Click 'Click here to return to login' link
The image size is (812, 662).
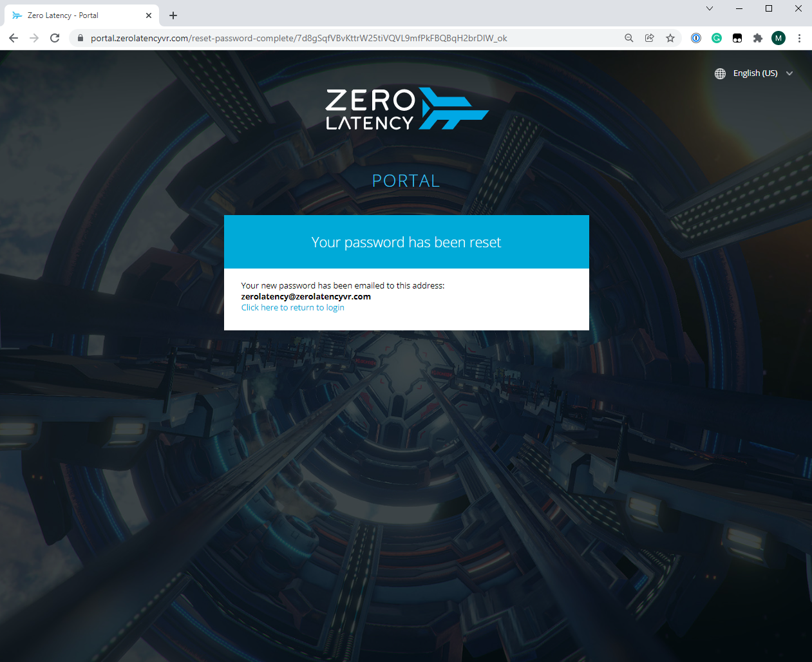292,308
